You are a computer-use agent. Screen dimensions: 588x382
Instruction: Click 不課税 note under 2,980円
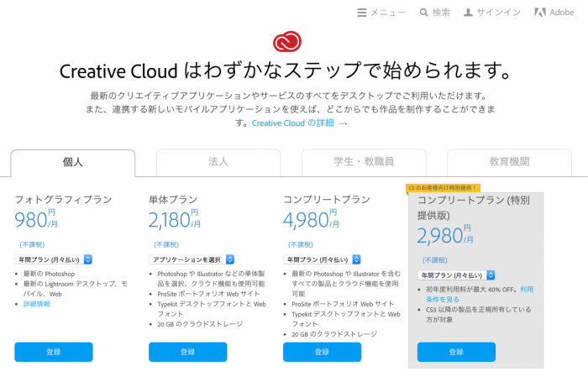[x=435, y=260]
